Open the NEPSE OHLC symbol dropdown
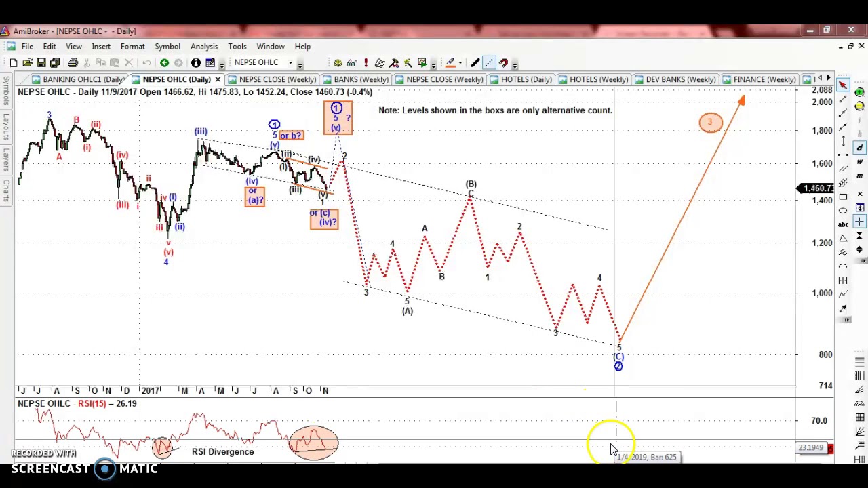Screen dimensions: 868x488 (290, 62)
